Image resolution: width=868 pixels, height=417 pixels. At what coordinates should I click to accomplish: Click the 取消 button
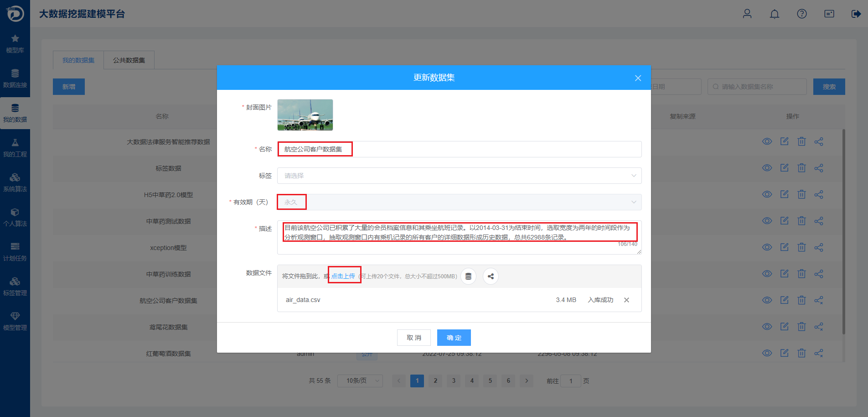(414, 338)
